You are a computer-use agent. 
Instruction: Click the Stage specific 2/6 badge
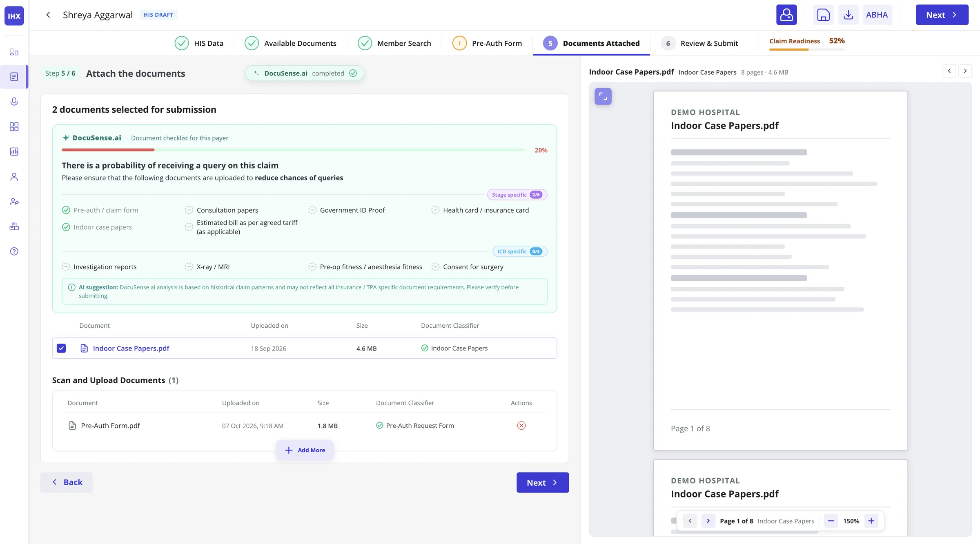[x=517, y=195]
